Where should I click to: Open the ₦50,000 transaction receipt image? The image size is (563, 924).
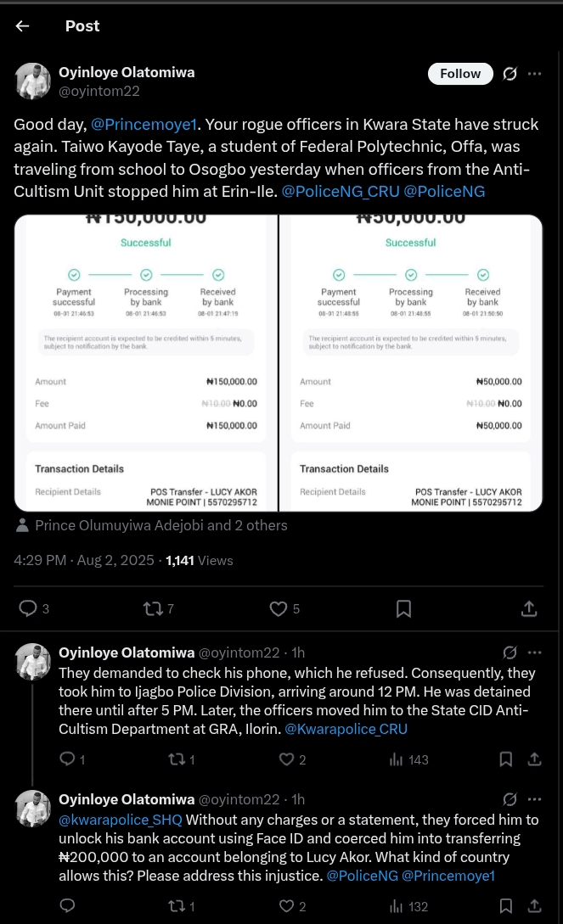click(x=411, y=363)
